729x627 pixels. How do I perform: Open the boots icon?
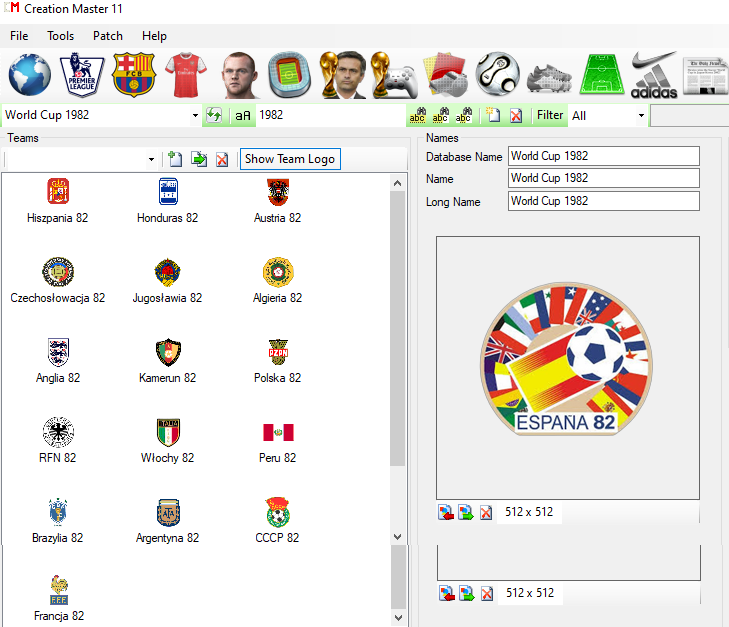point(549,78)
